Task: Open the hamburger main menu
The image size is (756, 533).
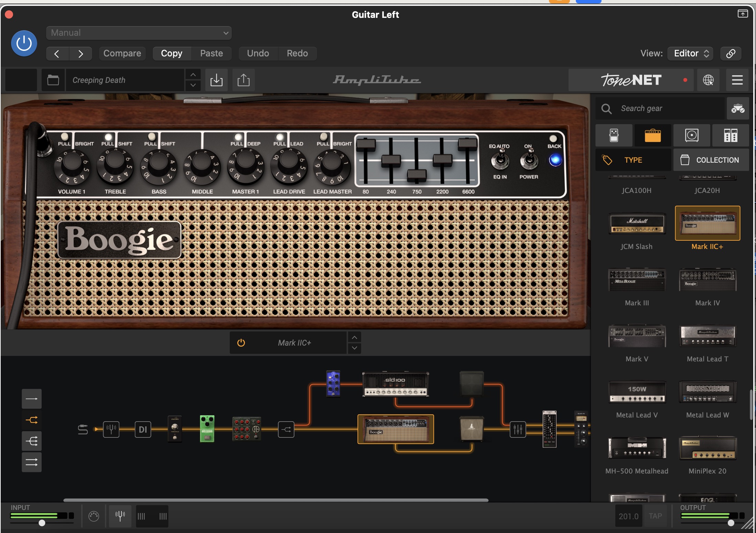Action: pos(737,80)
